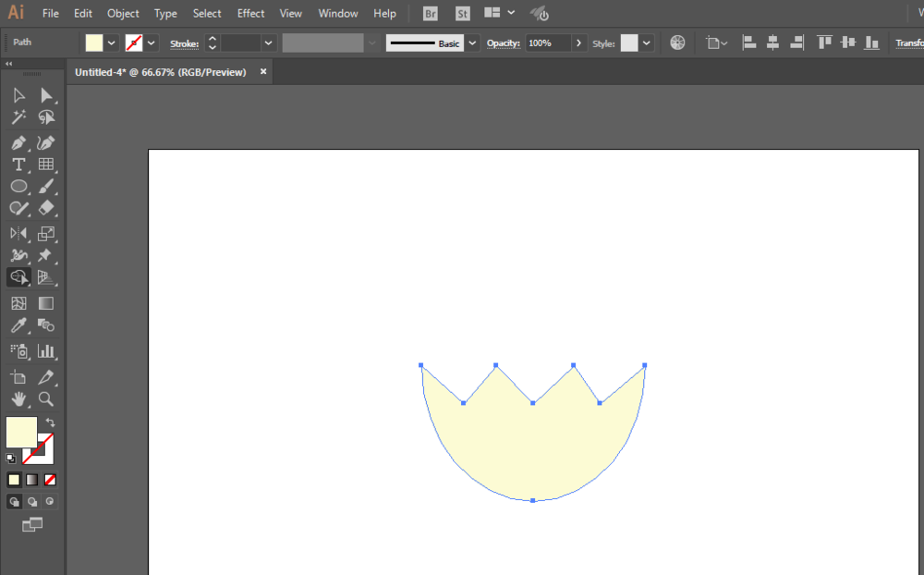Select the Direct Selection tool

(x=46, y=95)
